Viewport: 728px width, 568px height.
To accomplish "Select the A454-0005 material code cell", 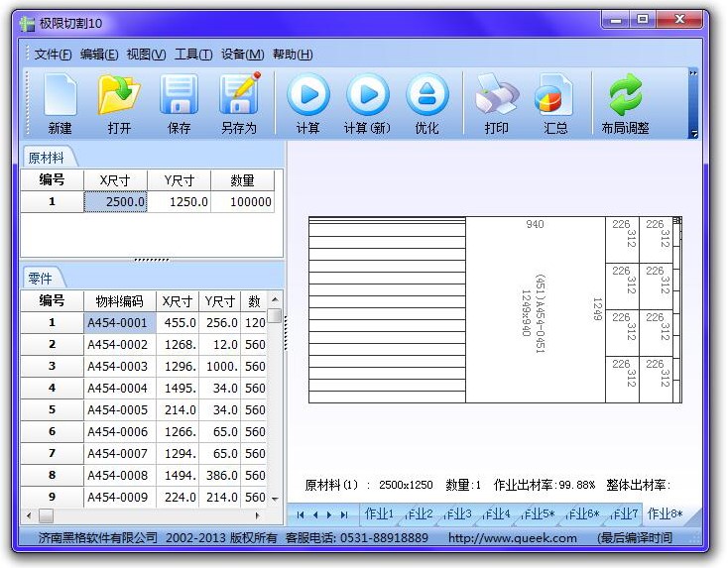I will click(x=120, y=409).
